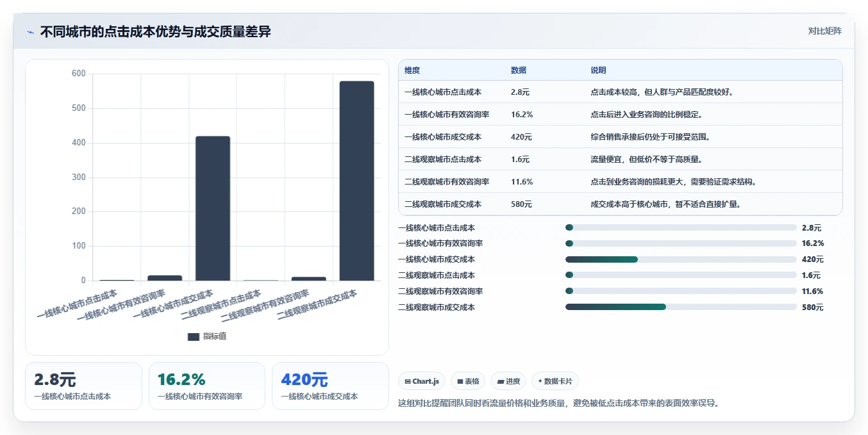The image size is (868, 435).
Task: Click progress bar for 一线核心城市有效咨询率
Action: pos(681,243)
